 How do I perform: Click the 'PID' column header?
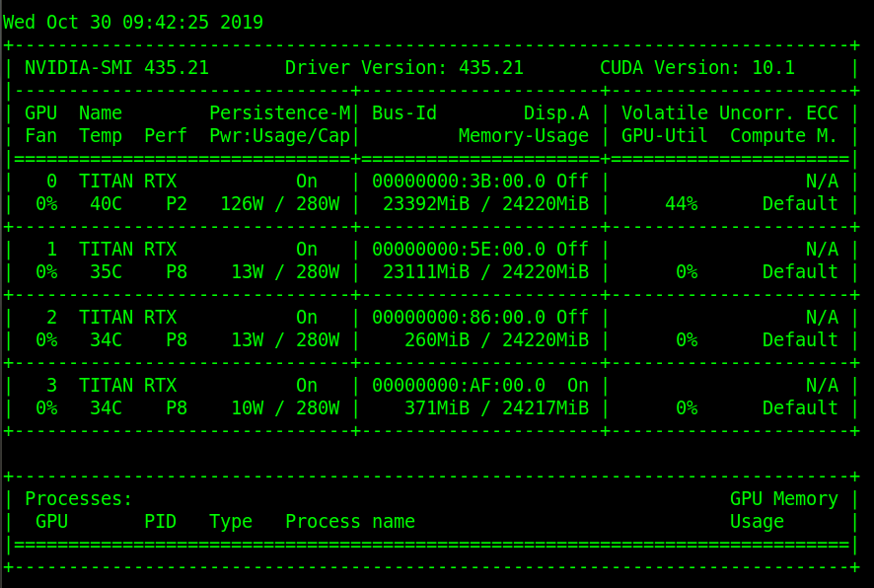(x=161, y=522)
